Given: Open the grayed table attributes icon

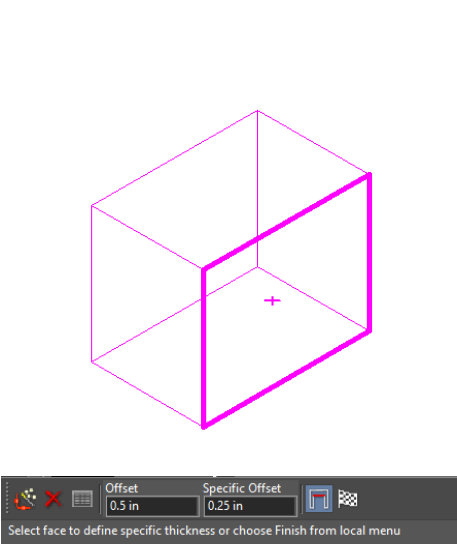Looking at the screenshot, I should (x=82, y=499).
